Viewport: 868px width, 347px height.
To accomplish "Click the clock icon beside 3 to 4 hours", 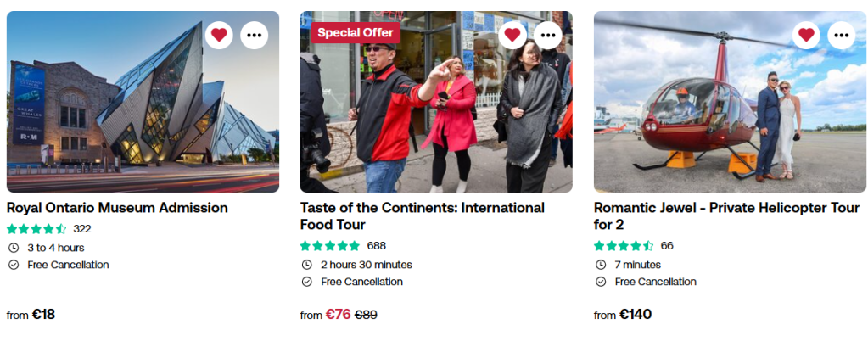I will (x=14, y=248).
